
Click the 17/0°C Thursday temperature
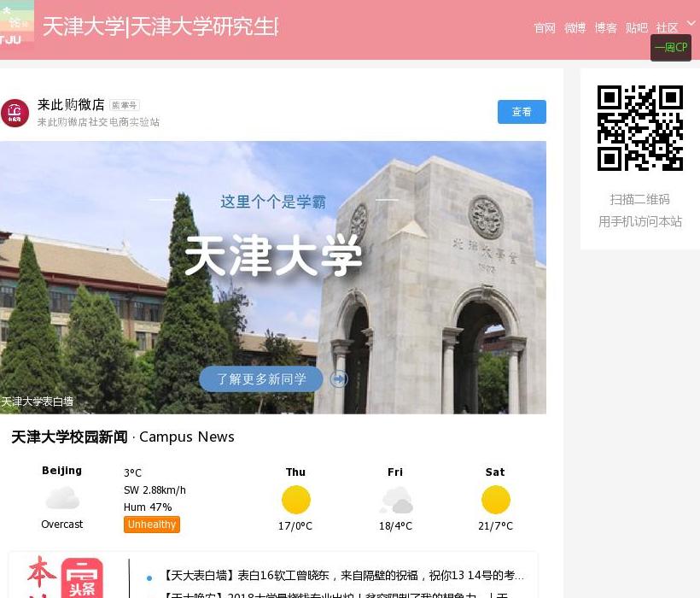(x=295, y=526)
